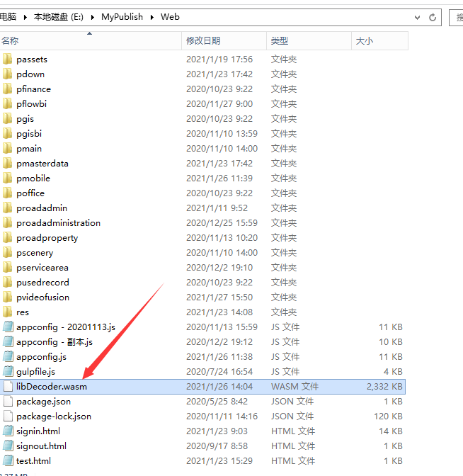Screen dimensions: 463x476
Task: Click the appconfig.js file icon
Action: click(8, 357)
